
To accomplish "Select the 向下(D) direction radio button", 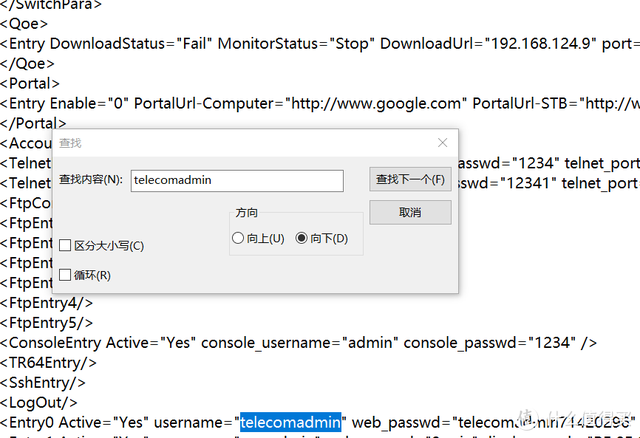I will tap(302, 238).
